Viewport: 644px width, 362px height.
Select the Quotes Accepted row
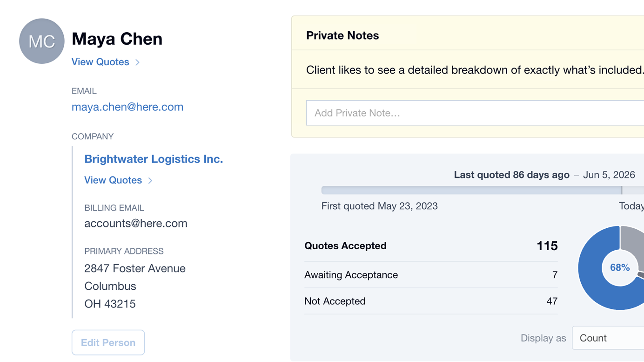tap(431, 246)
